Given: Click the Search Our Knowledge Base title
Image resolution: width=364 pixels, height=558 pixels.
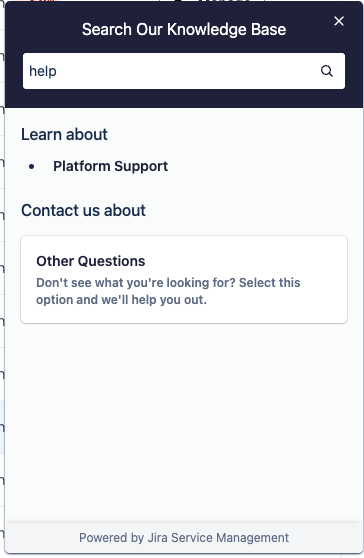Looking at the screenshot, I should coord(184,29).
